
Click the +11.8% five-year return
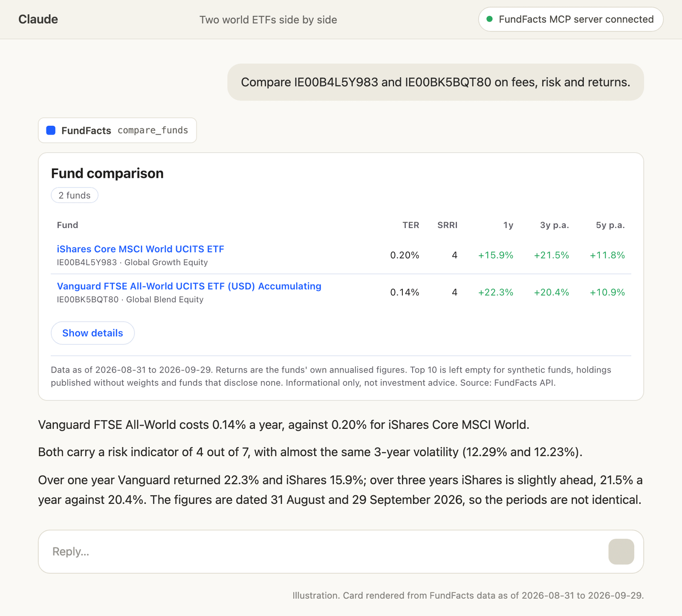[x=607, y=255]
